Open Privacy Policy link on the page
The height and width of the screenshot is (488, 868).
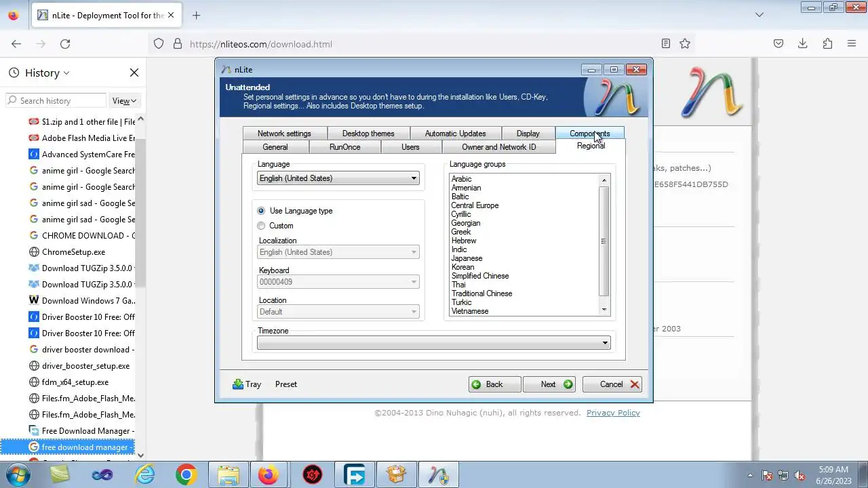tap(613, 413)
